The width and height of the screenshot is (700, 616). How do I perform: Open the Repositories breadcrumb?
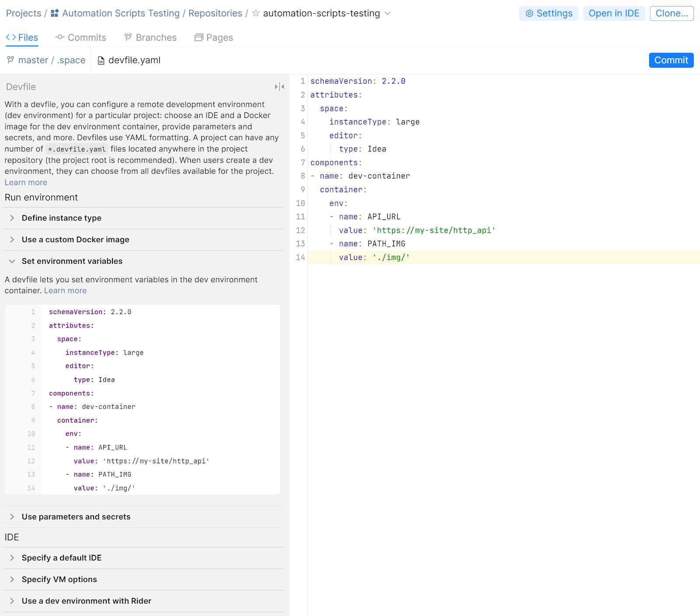[215, 13]
